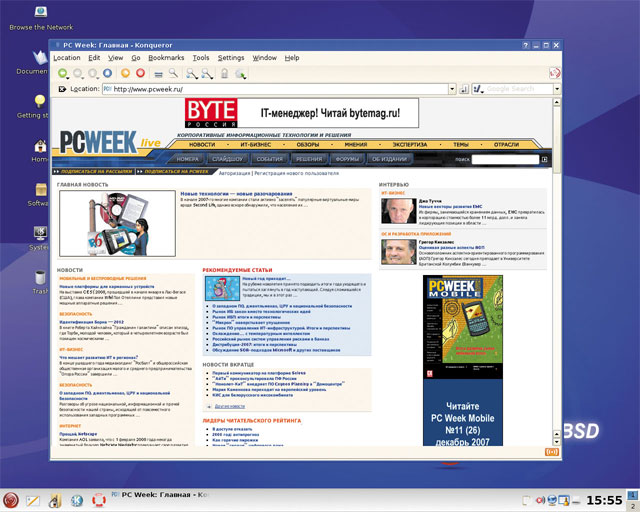Viewport: 640px width, 512px height.
Task: Click the second zoom magnifier with dropdown arrow
Action: (207, 73)
